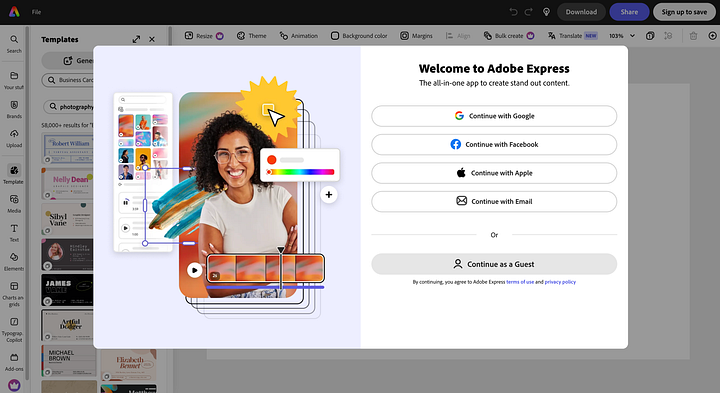Select the Templates sidebar tab

coord(14,174)
